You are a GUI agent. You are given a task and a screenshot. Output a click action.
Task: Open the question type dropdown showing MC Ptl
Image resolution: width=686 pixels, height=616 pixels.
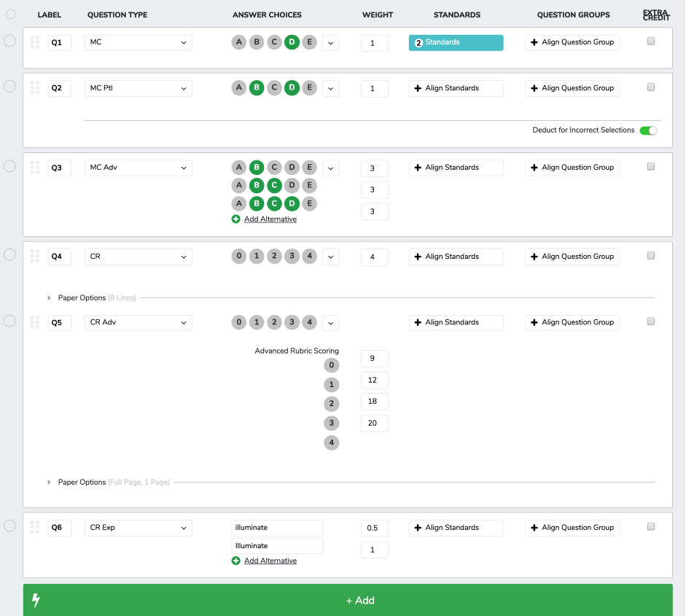pyautogui.click(x=138, y=88)
